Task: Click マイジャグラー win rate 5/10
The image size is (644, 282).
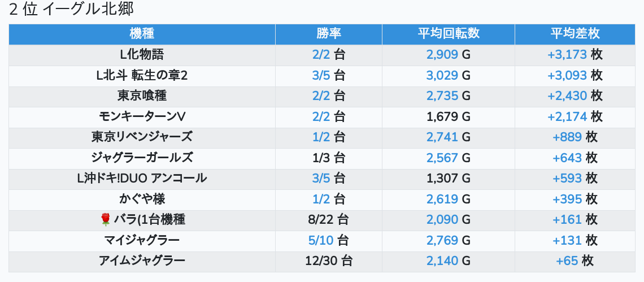Action: (321, 240)
